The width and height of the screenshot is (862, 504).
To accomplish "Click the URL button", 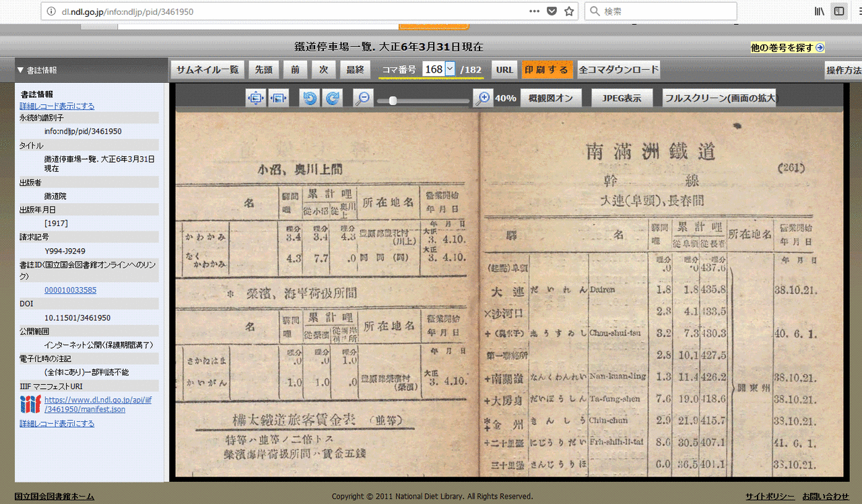I will pos(504,69).
